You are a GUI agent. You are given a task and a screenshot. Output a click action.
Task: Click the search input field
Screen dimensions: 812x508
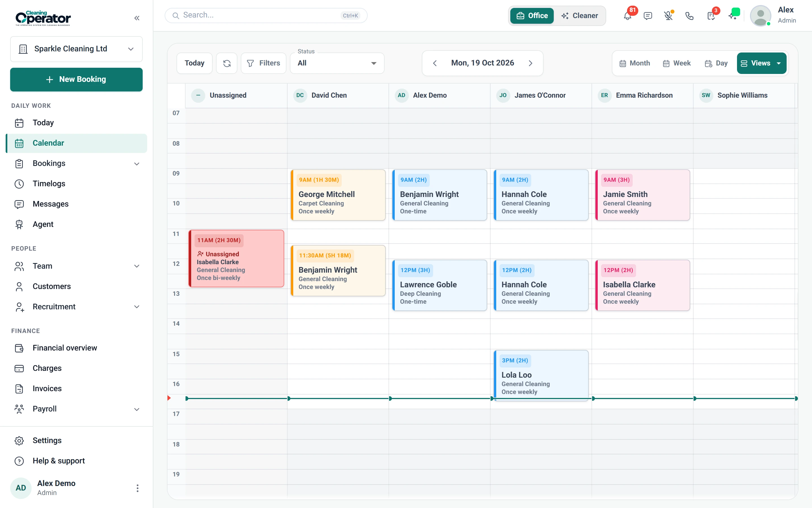point(266,16)
